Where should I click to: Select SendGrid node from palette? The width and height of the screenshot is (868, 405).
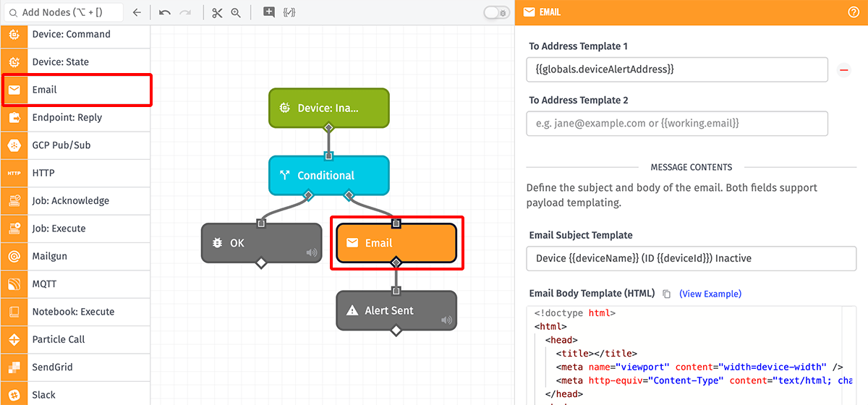(75, 367)
